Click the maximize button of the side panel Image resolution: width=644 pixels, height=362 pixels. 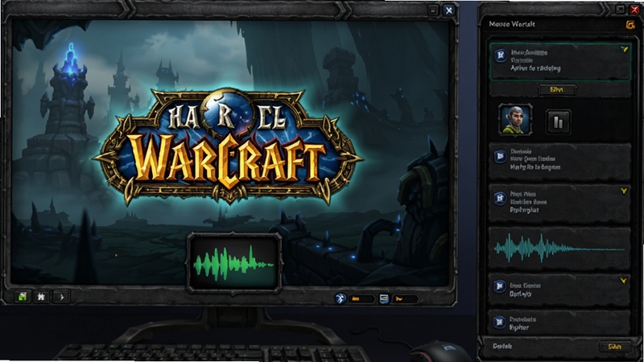coord(620,9)
